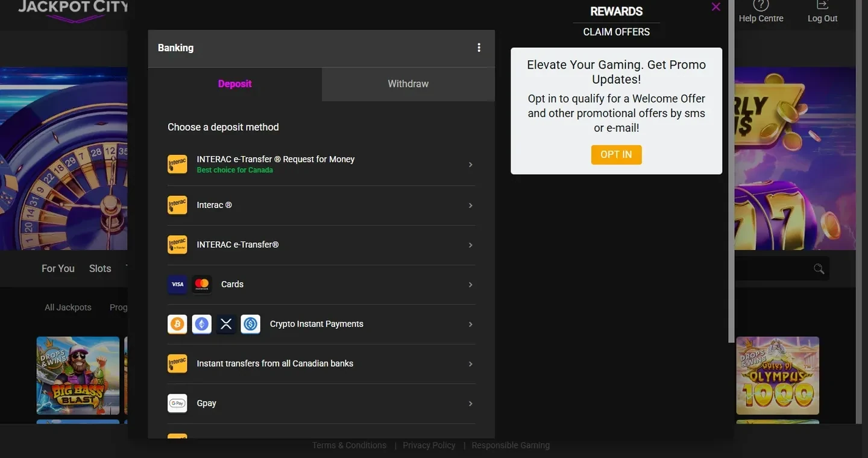
Task: Click the logo beside the Interac ® method
Action: click(177, 205)
